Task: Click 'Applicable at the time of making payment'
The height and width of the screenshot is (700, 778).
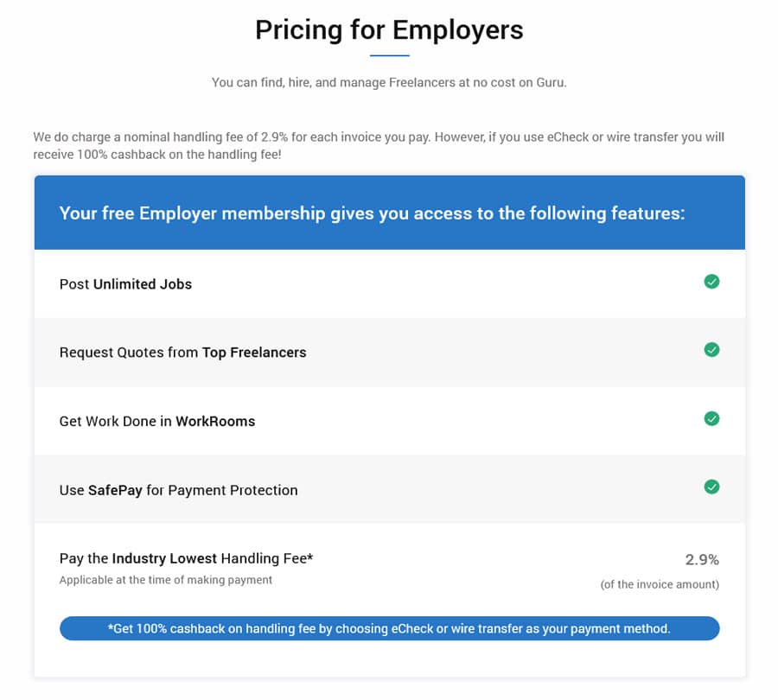Action: (x=166, y=580)
